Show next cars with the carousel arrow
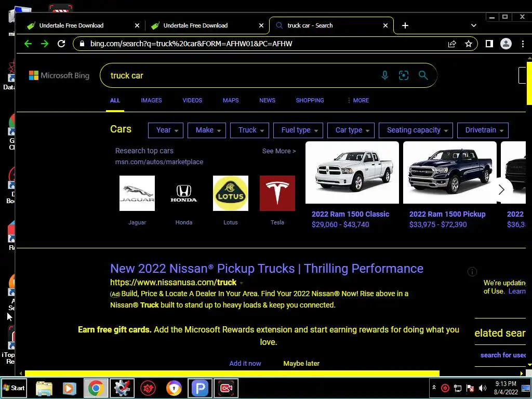 point(501,190)
